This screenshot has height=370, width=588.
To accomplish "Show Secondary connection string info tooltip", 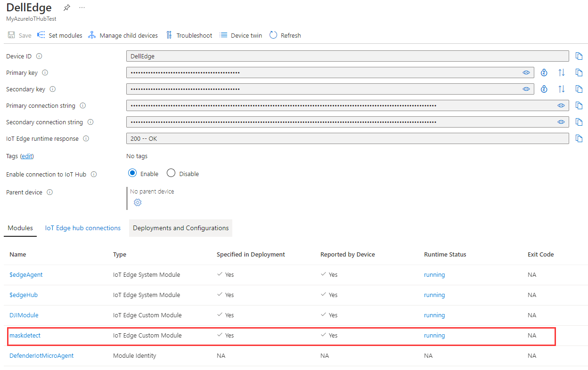I will coord(90,122).
